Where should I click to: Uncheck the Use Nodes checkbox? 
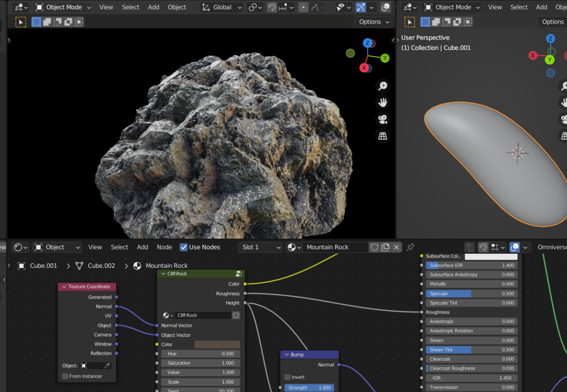pyautogui.click(x=184, y=247)
